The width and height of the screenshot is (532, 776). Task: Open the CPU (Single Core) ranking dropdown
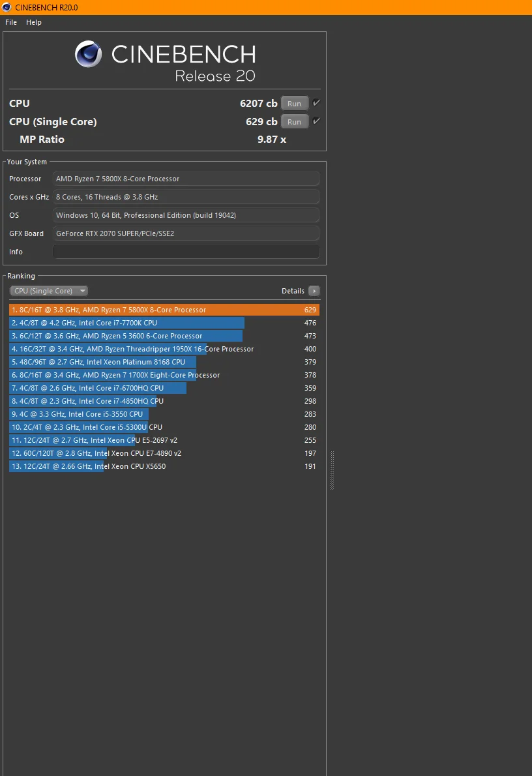(x=49, y=291)
